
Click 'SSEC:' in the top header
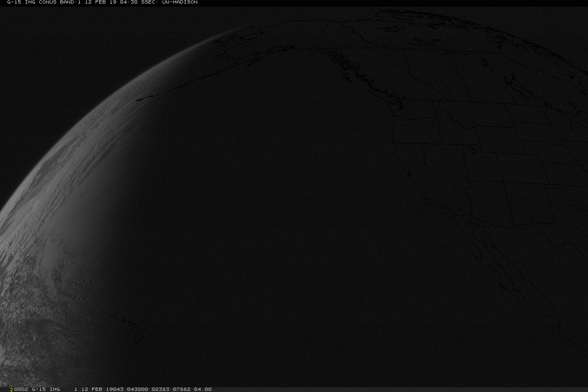[x=150, y=2]
